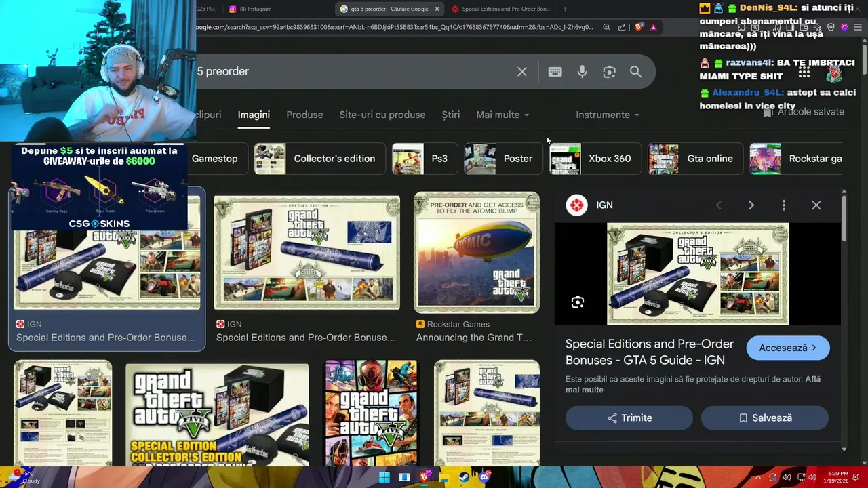Image resolution: width=868 pixels, height=488 pixels.
Task: Open the weather widget on taskbar
Action: click(x=24, y=477)
